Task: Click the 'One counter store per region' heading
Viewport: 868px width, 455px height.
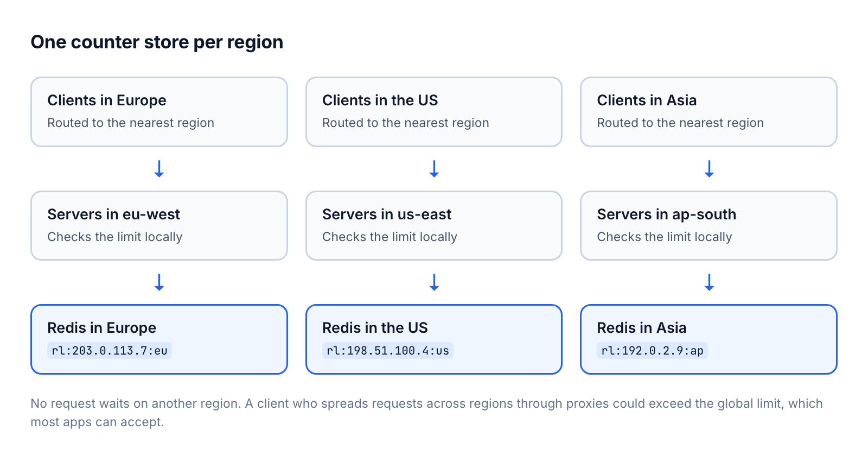Action: click(x=157, y=42)
